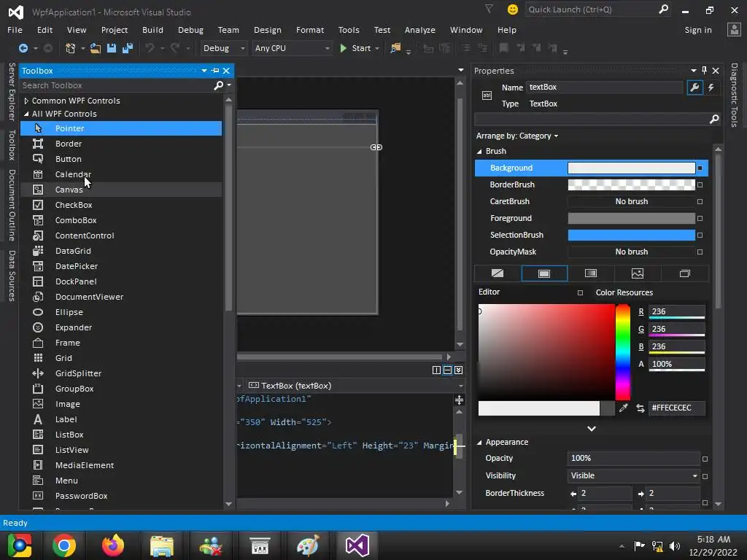Select the Tile image brush icon
This screenshot has height=560, width=747.
[x=638, y=273]
